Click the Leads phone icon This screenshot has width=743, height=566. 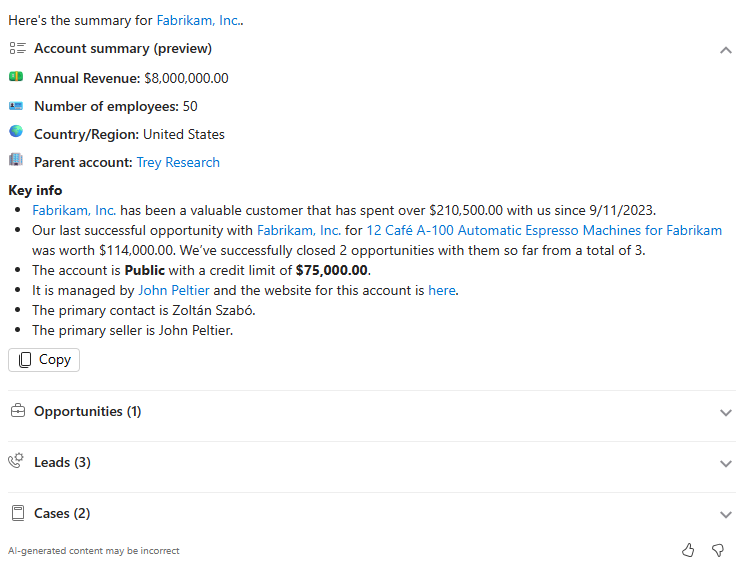pos(17,461)
